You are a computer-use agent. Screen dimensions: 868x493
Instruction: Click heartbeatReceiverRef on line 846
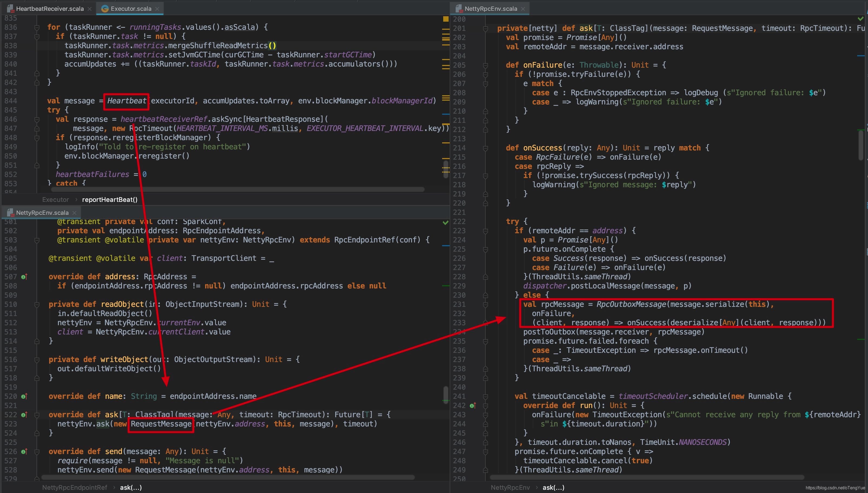point(164,119)
